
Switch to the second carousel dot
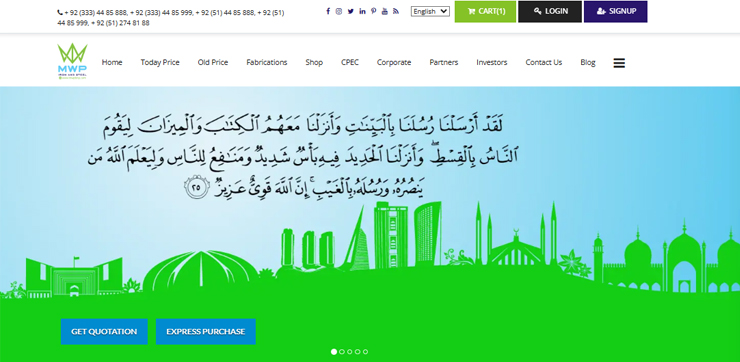[342, 352]
